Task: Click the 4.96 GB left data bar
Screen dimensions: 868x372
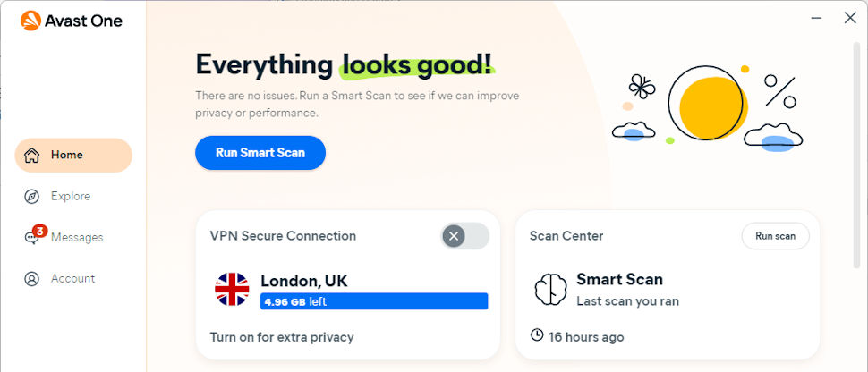Action: click(374, 301)
